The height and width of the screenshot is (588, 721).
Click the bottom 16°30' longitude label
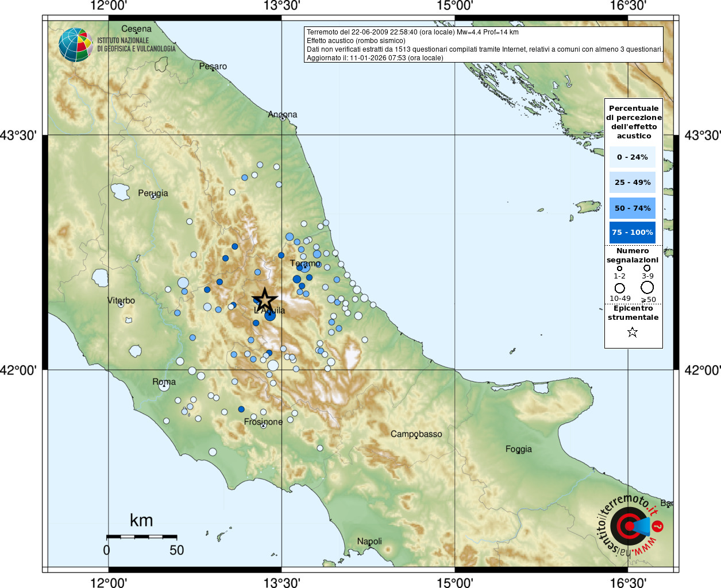pyautogui.click(x=628, y=583)
